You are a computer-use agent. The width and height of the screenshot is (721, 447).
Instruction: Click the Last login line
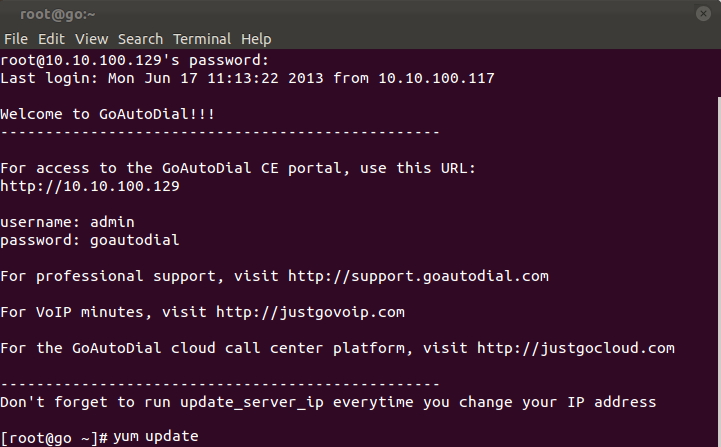coord(247,78)
